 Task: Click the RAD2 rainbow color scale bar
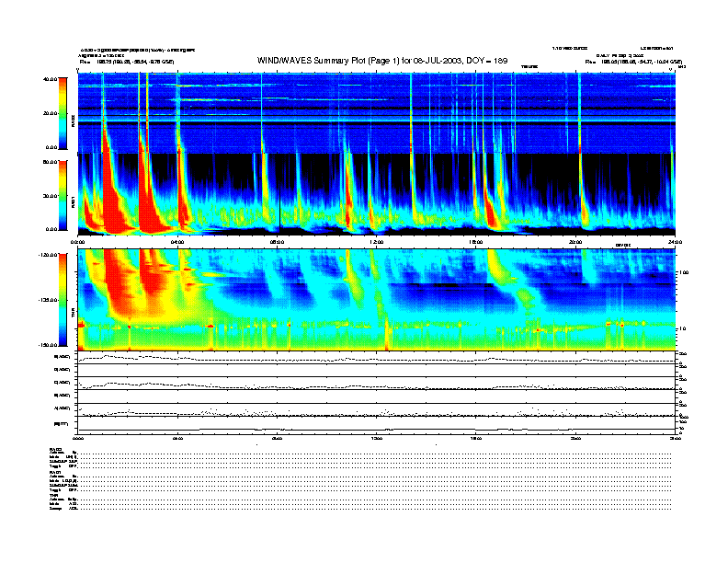point(63,113)
